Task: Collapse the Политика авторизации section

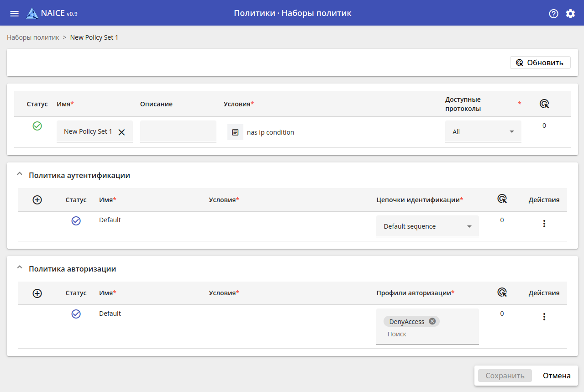Action: point(19,267)
